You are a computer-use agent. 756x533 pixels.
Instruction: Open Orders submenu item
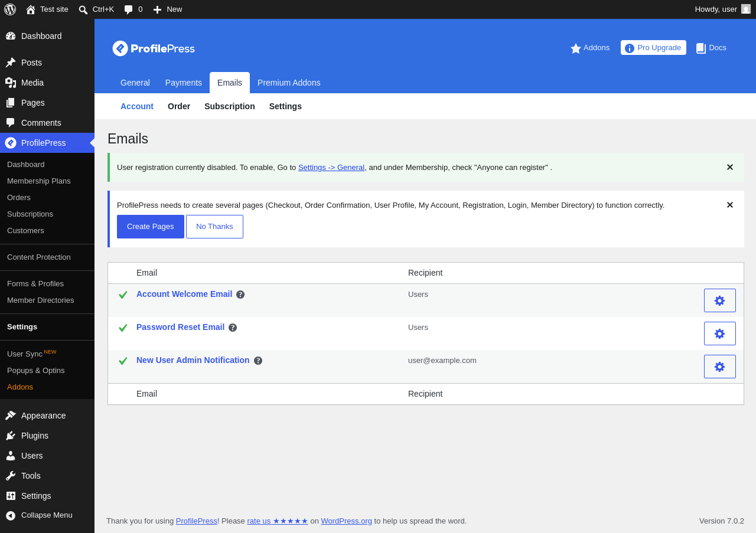point(47,198)
